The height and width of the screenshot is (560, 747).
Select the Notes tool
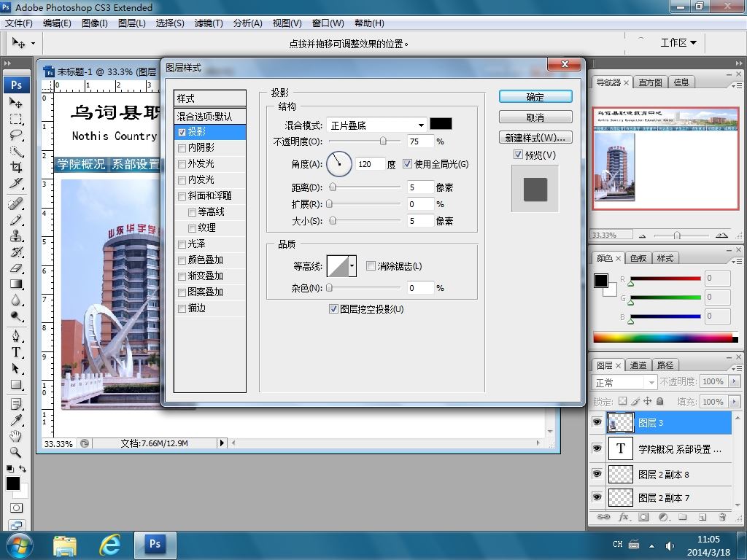click(16, 404)
